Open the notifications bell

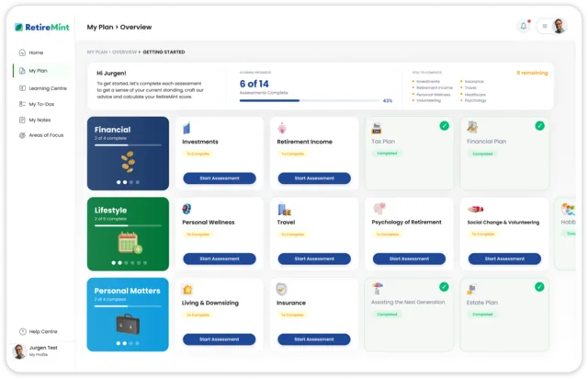coord(524,26)
